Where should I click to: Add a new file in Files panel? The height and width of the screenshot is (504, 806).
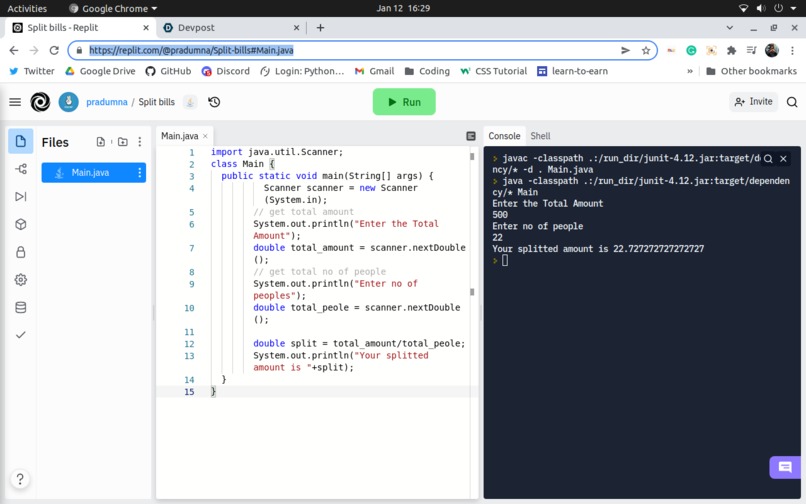pos(101,141)
